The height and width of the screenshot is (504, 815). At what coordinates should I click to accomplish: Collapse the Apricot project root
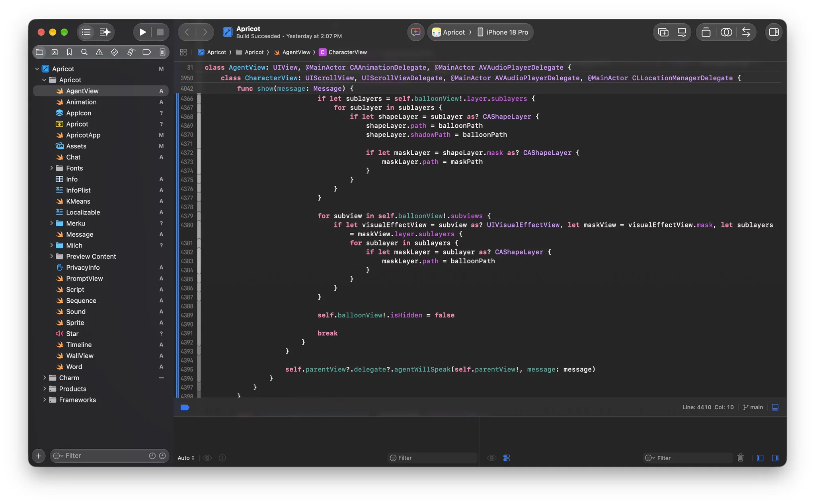pos(37,69)
